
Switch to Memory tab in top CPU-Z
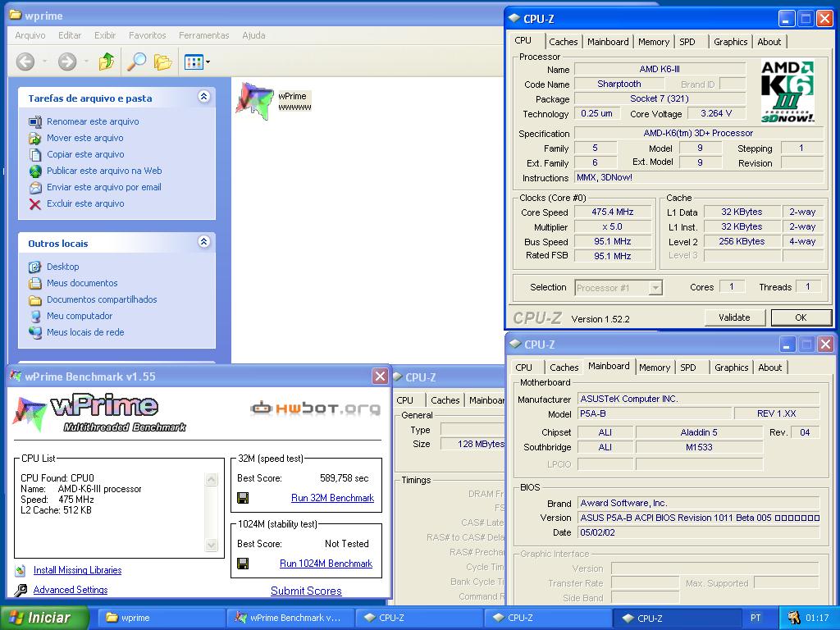(654, 42)
